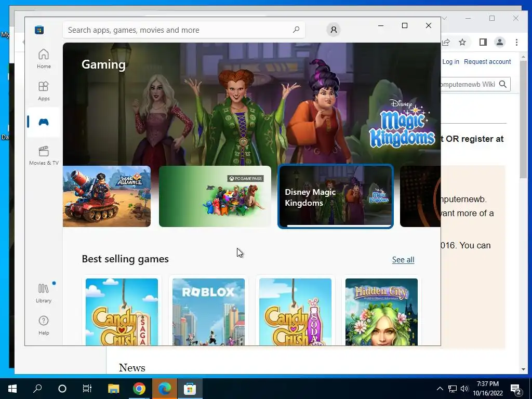This screenshot has width=532, height=399.
Task: Open the War Alliance banner thumbnail
Action: 107,196
